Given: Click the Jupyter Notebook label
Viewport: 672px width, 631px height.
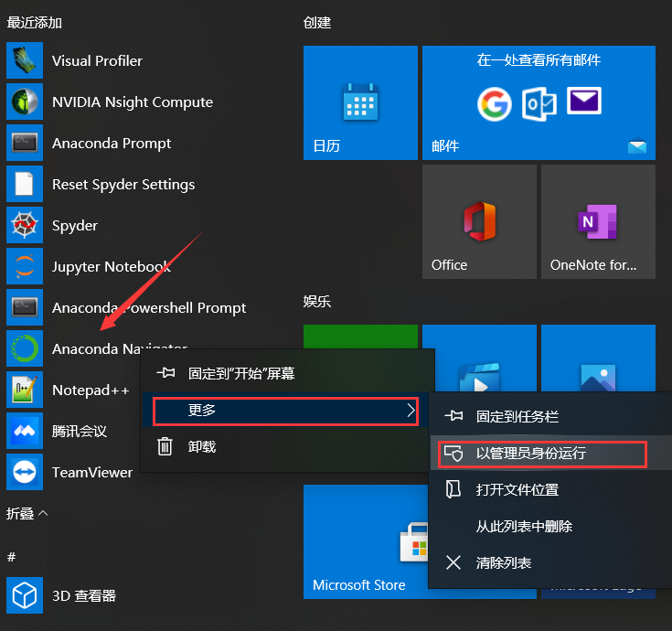Looking at the screenshot, I should point(112,267).
